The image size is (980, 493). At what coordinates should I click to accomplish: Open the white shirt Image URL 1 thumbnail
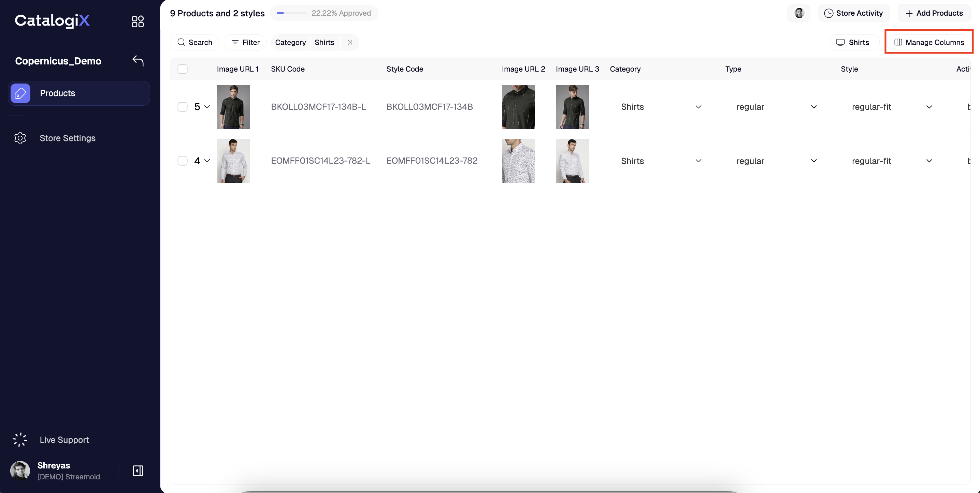click(x=233, y=161)
